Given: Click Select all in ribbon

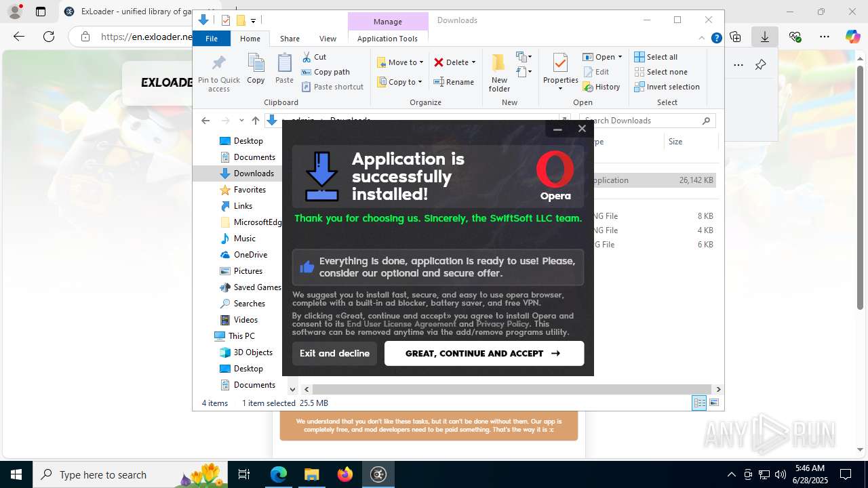Looking at the screenshot, I should point(656,57).
